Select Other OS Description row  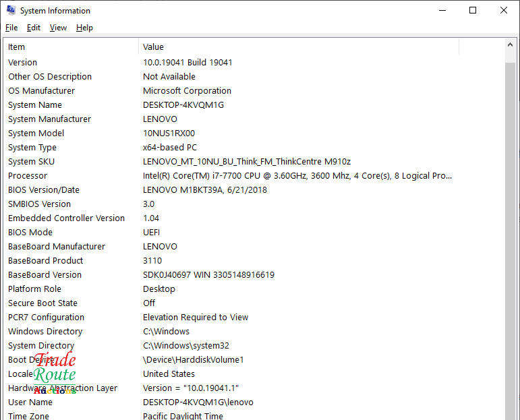pos(50,77)
